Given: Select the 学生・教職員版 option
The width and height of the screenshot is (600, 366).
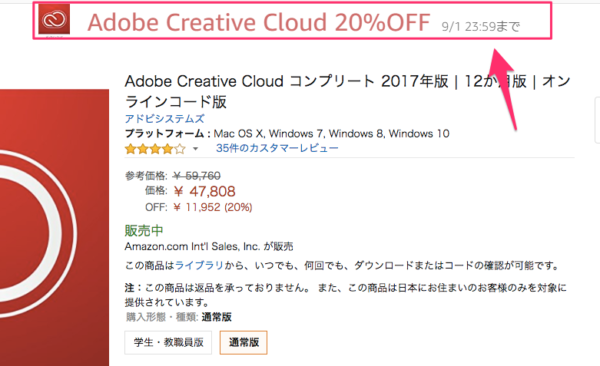Looking at the screenshot, I should pyautogui.click(x=168, y=342).
